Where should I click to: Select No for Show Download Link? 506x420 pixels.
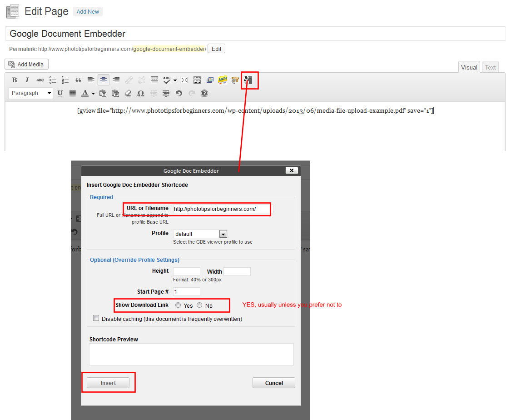[199, 305]
